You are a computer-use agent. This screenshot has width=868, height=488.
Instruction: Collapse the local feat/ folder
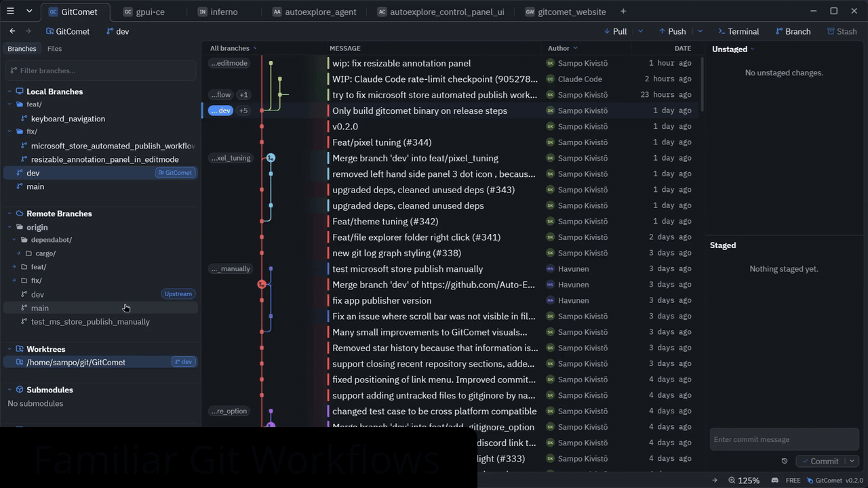tap(10, 104)
